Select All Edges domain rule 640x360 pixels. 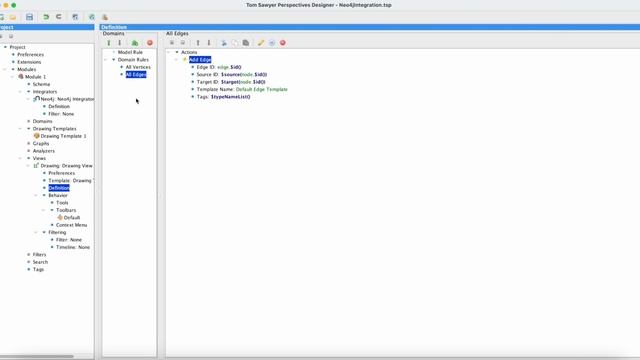coord(136,74)
